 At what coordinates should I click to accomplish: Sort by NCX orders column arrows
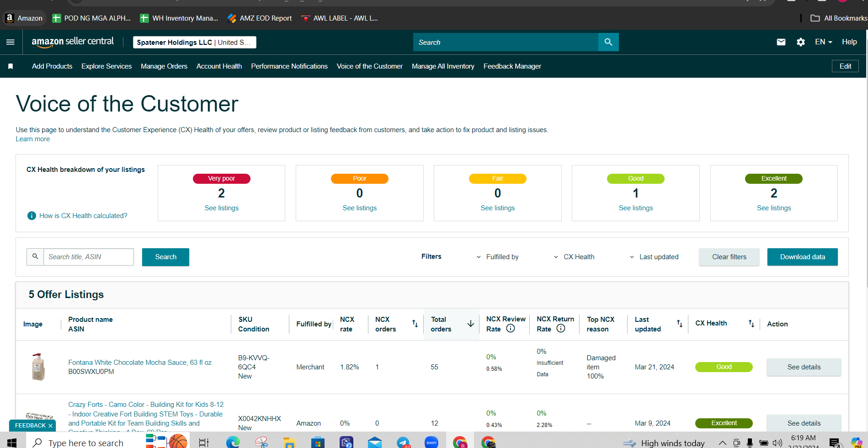click(415, 324)
